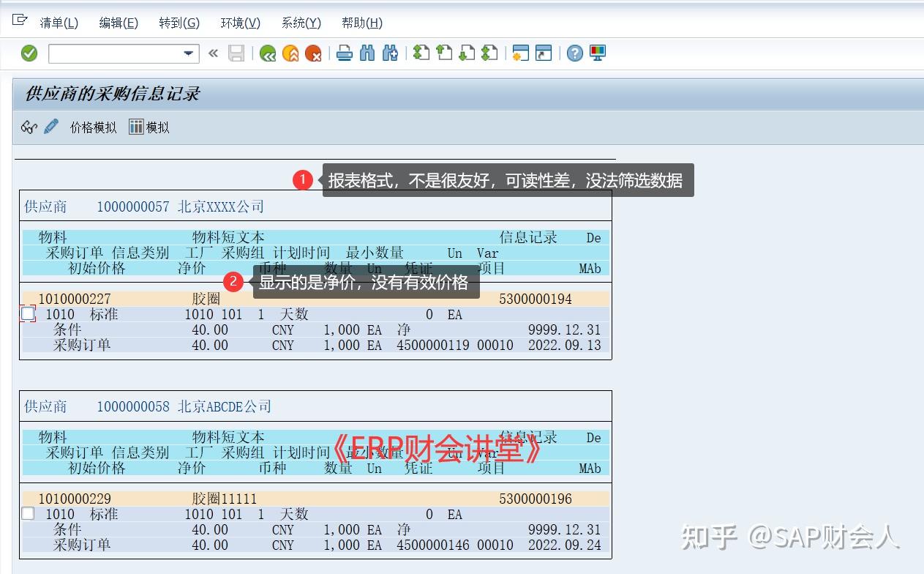
Task: Check the checkbox beside supplier 1000000057 row 1010
Action: [27, 313]
